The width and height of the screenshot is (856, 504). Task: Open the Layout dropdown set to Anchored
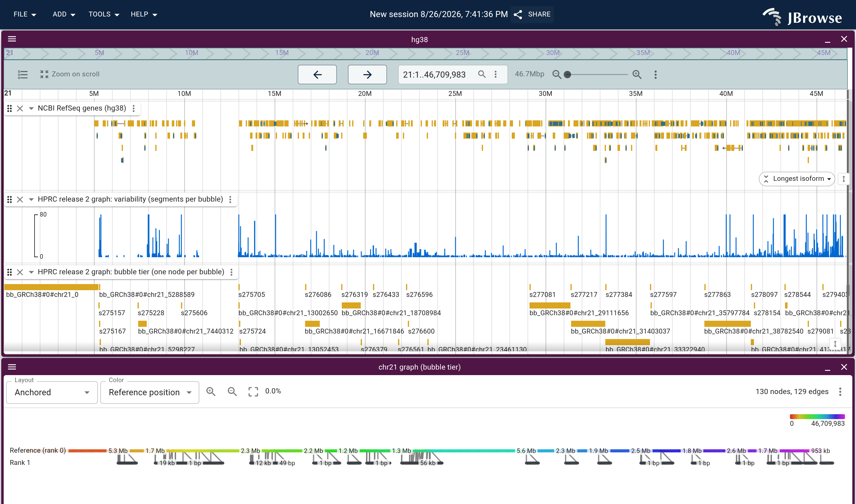click(52, 392)
